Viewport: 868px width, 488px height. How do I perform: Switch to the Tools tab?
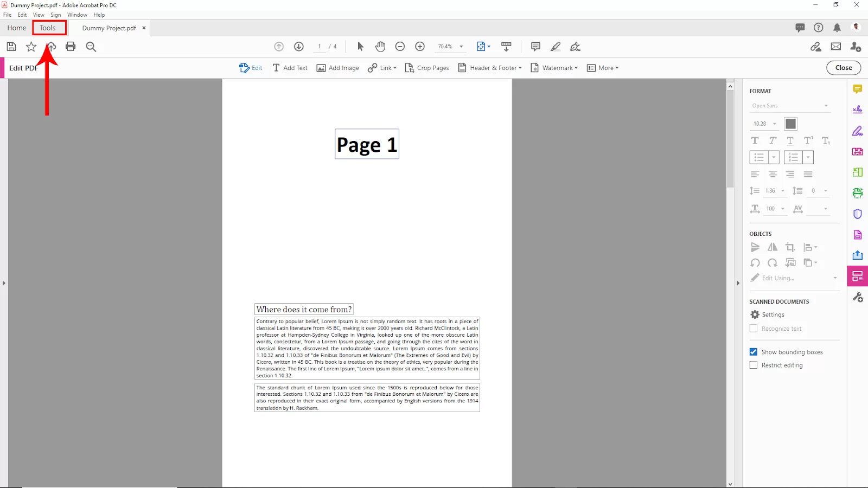pos(48,28)
